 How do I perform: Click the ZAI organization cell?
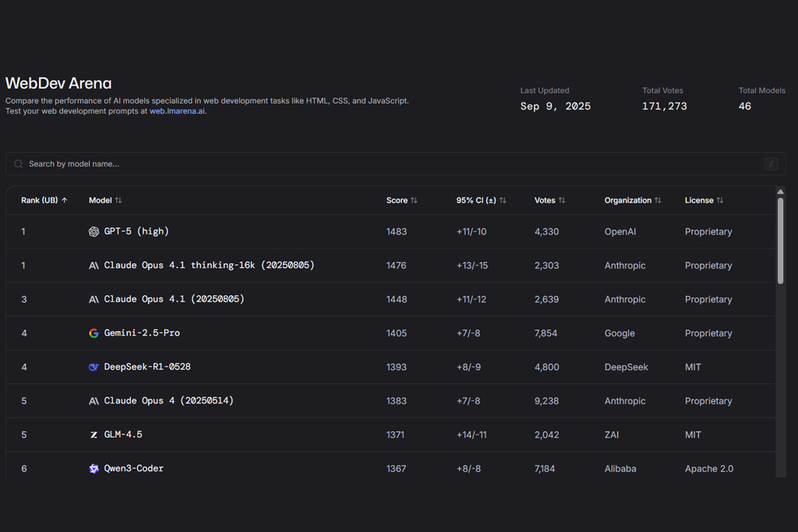(612, 435)
